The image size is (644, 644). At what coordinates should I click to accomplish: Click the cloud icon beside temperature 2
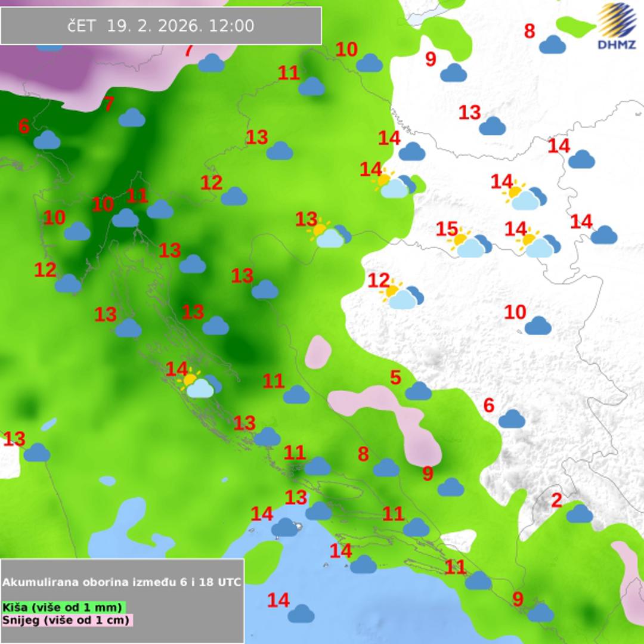tap(579, 513)
